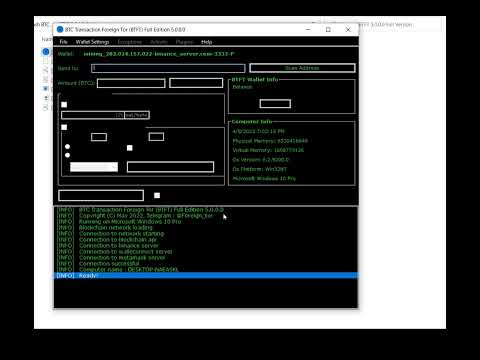Click the large box above the log panel
480x360 pixels.
point(101,195)
